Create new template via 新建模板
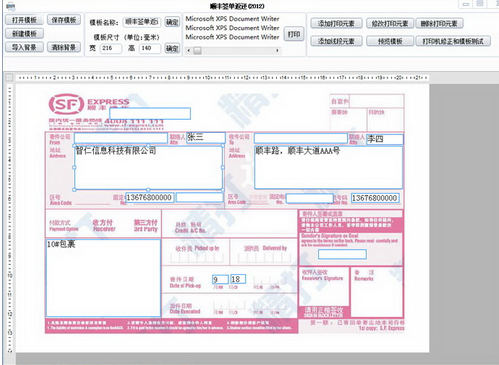This screenshot has width=499, height=365. coord(24,34)
